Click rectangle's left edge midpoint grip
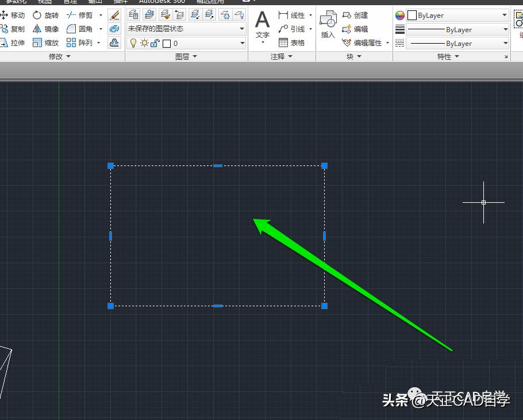The height and width of the screenshot is (420, 523). click(111, 236)
